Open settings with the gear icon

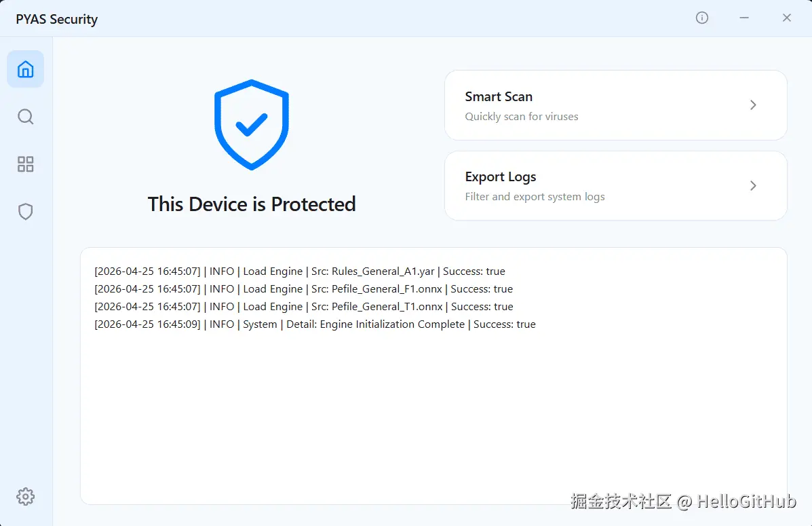25,496
